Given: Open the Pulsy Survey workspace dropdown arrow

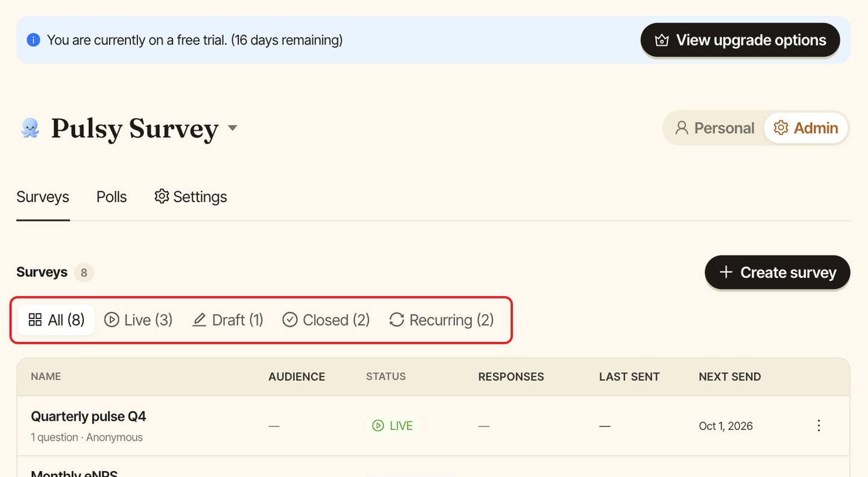Looking at the screenshot, I should [x=232, y=128].
